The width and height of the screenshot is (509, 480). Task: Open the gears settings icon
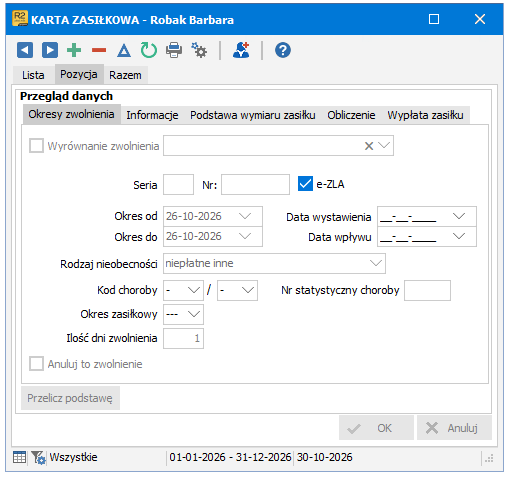tap(199, 50)
